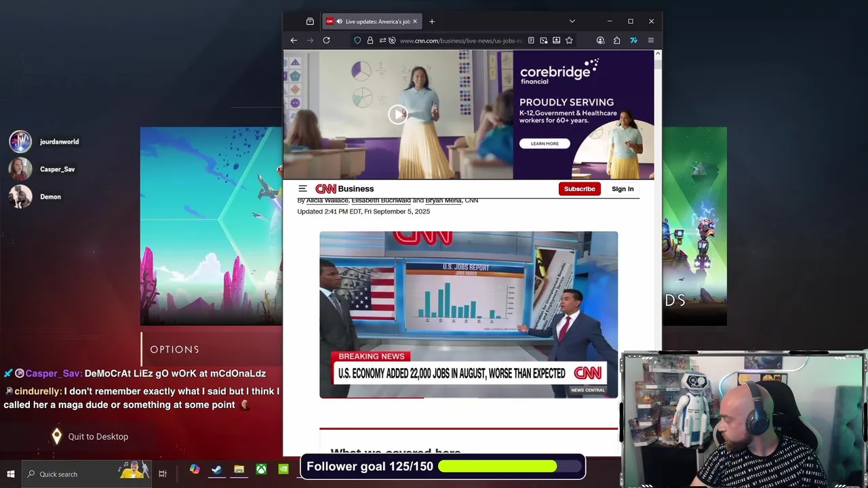
Task: Open the browser application menu
Action: pyautogui.click(x=650, y=41)
